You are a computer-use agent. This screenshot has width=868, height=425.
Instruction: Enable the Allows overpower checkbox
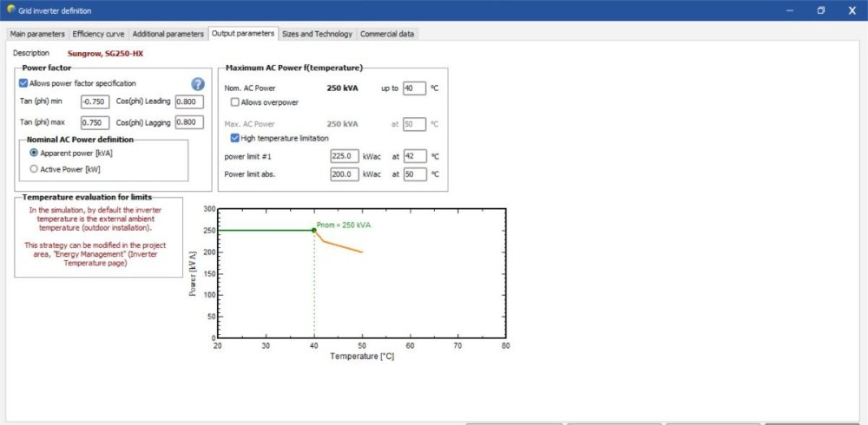235,102
